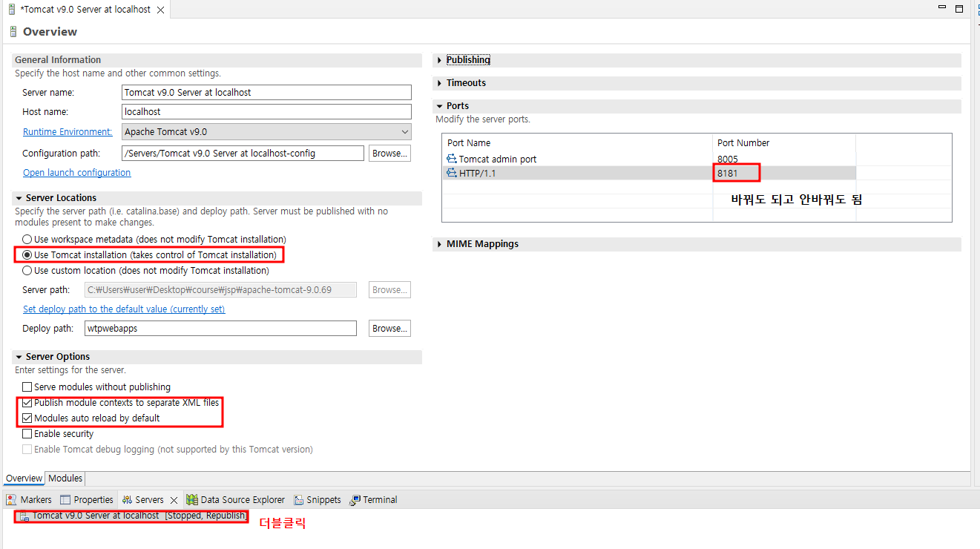Click the Properties view icon
The image size is (980, 549).
tap(65, 500)
